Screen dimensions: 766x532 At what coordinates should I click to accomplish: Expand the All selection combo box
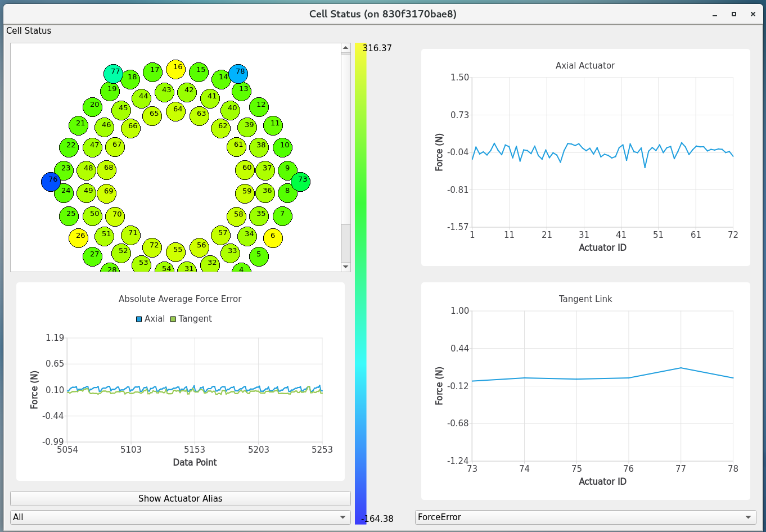180,517
